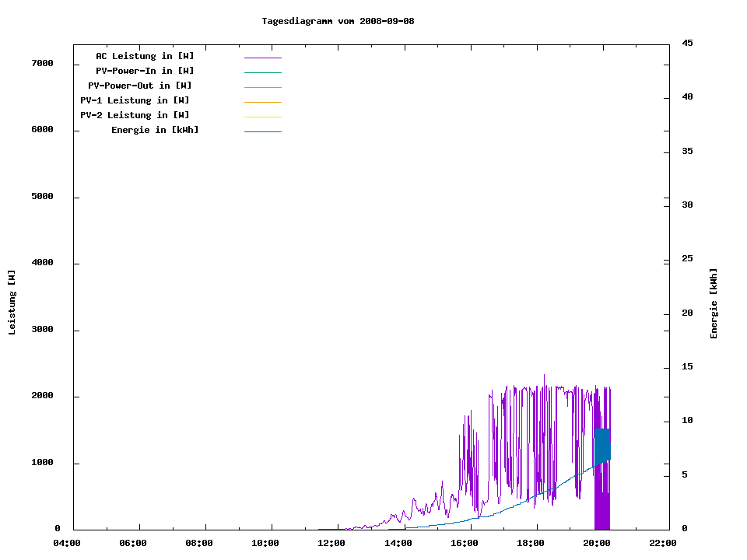Click the Energie [kWh] right axis label
The image size is (747, 560).
point(714,303)
